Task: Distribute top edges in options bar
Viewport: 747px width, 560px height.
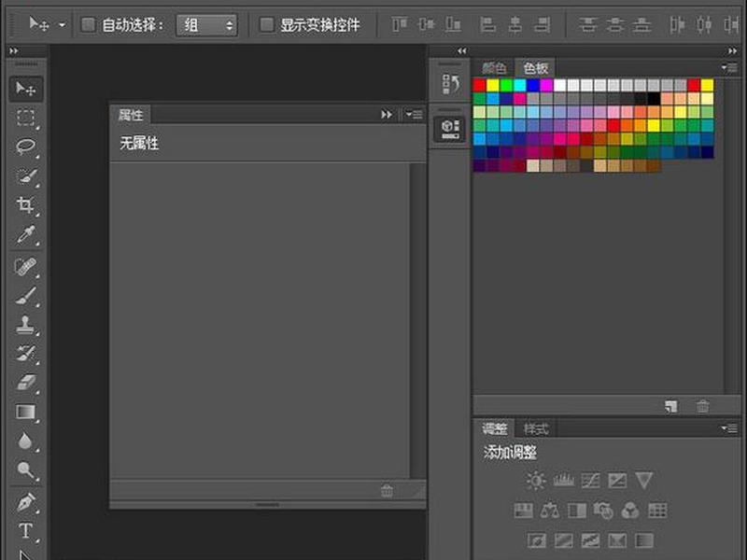Action: tap(588, 24)
